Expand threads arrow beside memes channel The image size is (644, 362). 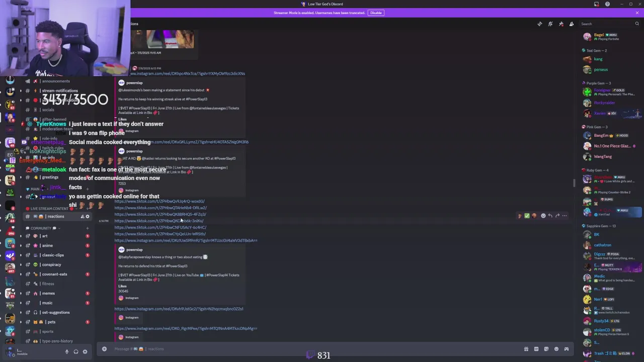21,293
